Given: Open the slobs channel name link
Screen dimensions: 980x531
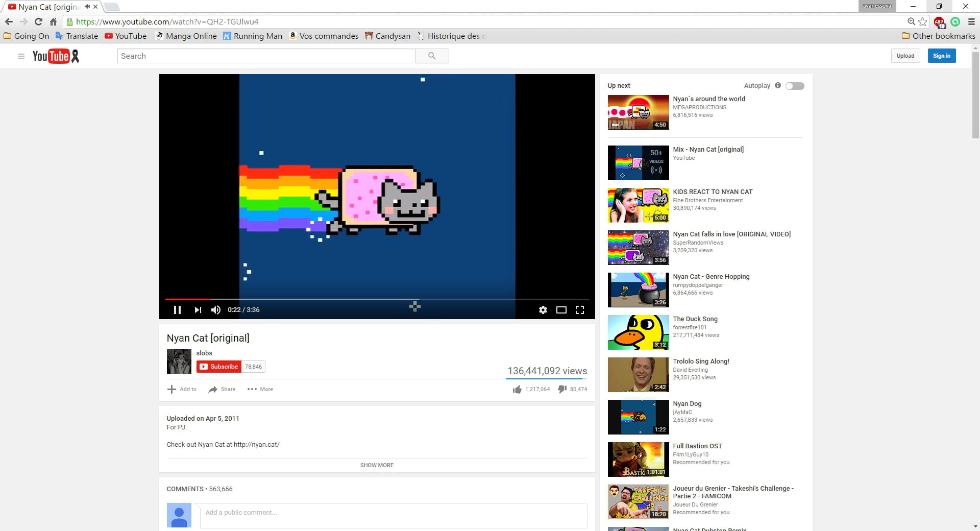Looking at the screenshot, I should (204, 353).
